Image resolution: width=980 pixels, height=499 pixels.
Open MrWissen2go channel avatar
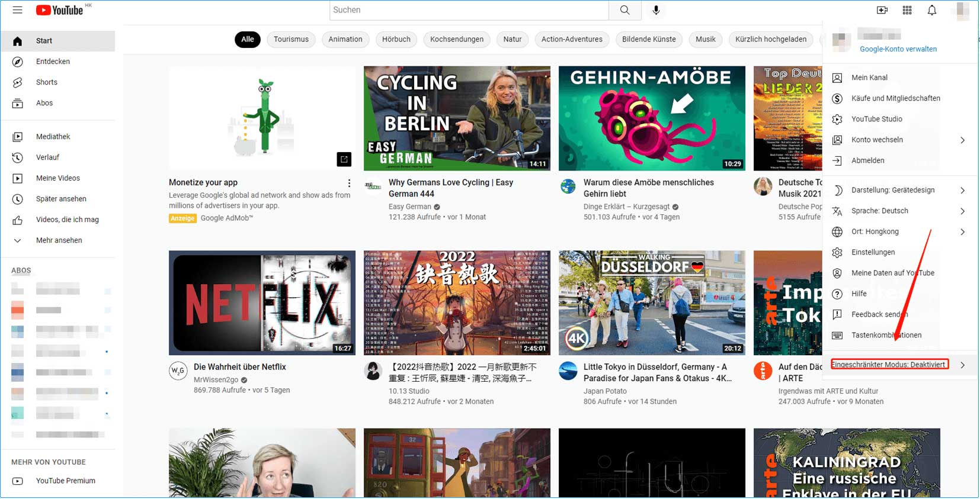click(178, 371)
